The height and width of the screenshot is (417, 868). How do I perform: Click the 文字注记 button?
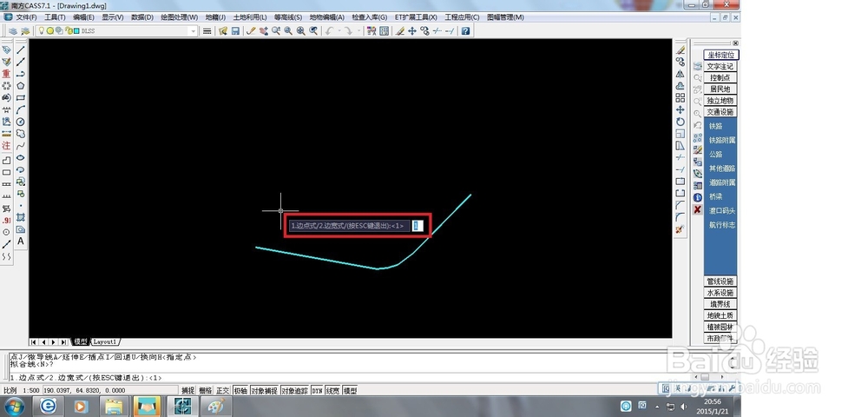pyautogui.click(x=720, y=66)
